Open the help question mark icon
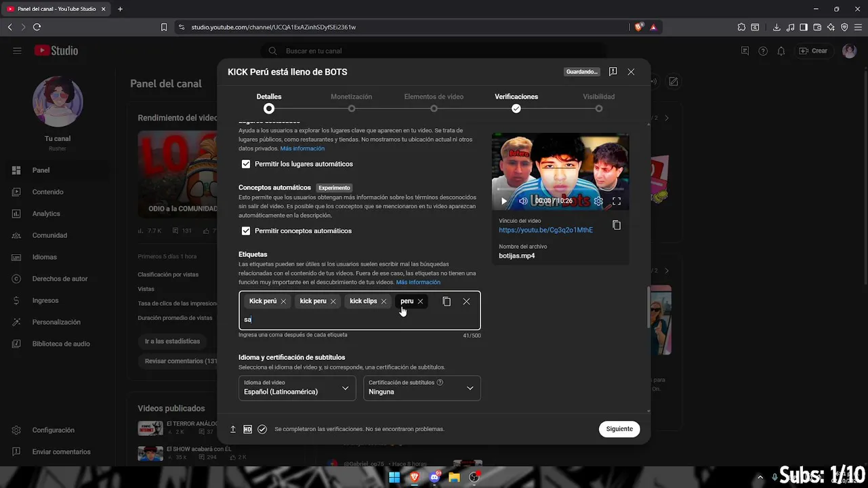This screenshot has height=488, width=868. point(763,51)
